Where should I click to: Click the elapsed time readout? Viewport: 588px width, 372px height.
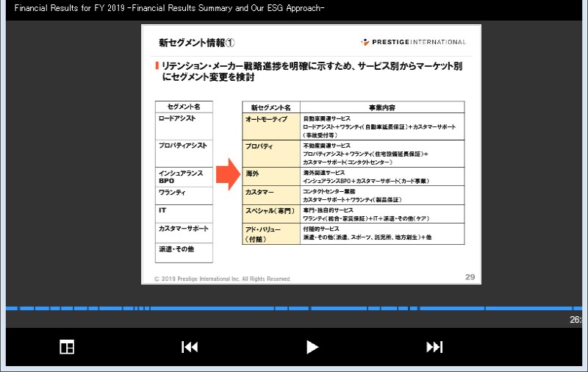576,320
